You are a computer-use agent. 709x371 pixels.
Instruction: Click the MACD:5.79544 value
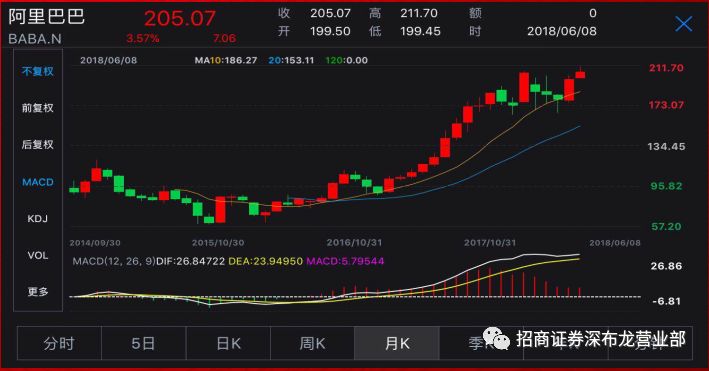pyautogui.click(x=345, y=261)
